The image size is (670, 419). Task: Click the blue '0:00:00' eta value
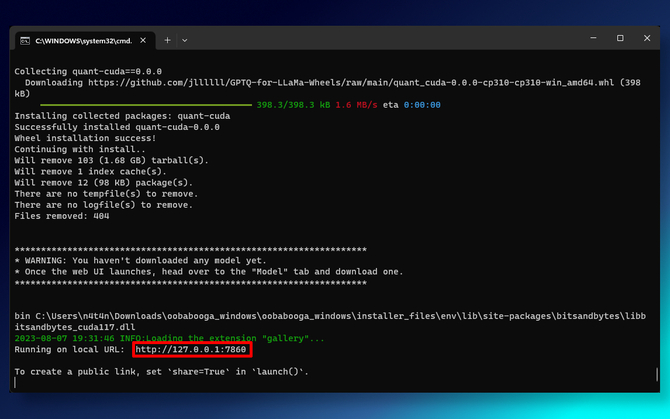[x=422, y=105]
